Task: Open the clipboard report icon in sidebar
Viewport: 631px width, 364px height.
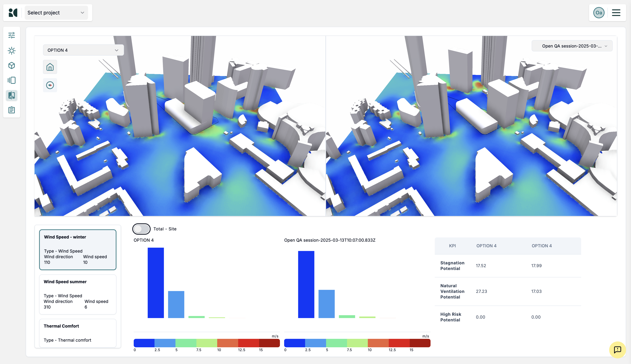Action: click(x=11, y=110)
